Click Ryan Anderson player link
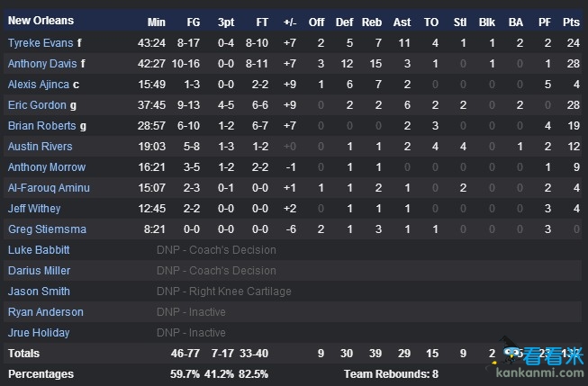The height and width of the screenshot is (386, 588). (46, 312)
